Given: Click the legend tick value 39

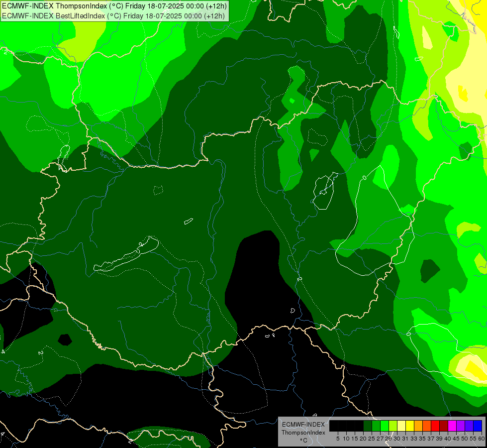Looking at the screenshot, I should (x=439, y=439).
